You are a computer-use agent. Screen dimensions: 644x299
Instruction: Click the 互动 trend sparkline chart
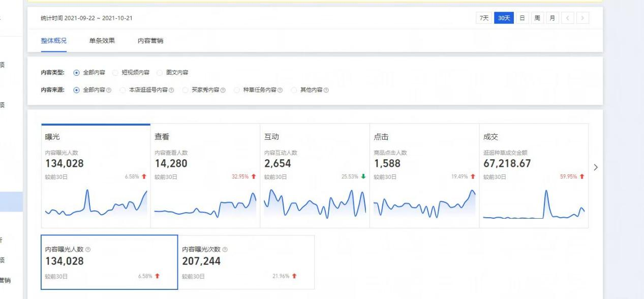315,203
